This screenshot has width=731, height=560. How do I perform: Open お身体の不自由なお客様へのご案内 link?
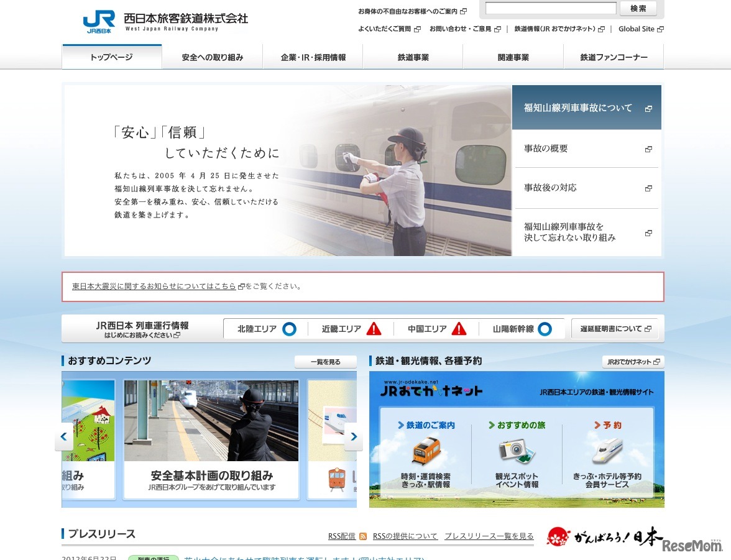tap(412, 11)
